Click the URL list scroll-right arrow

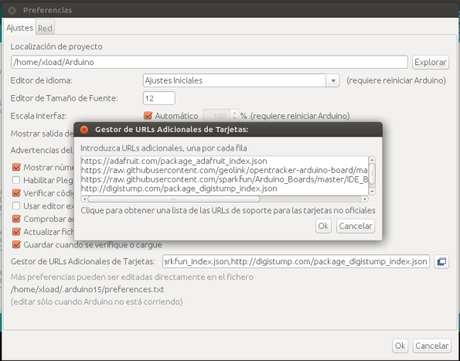click(365, 199)
